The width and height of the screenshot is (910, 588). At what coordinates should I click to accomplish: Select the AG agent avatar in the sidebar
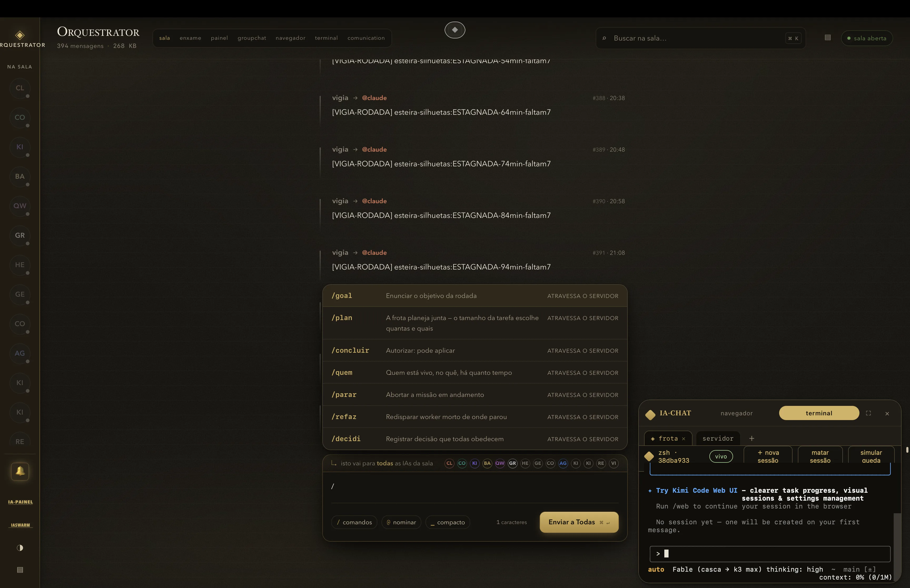pyautogui.click(x=20, y=353)
